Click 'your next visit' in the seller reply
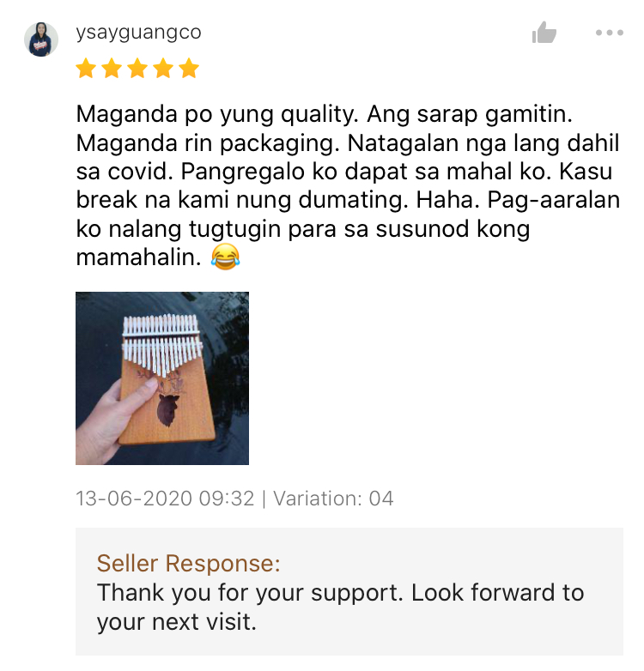 pyautogui.click(x=176, y=622)
